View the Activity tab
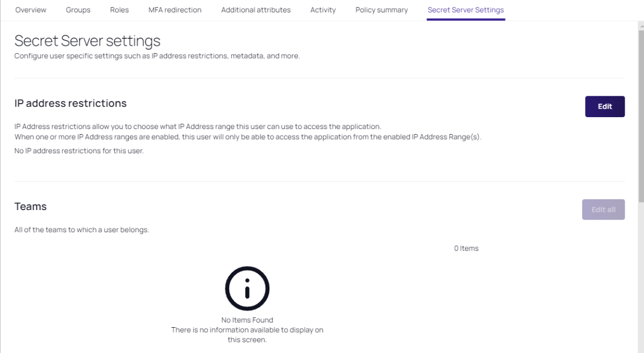Screen dimensions: 644x353 323,10
